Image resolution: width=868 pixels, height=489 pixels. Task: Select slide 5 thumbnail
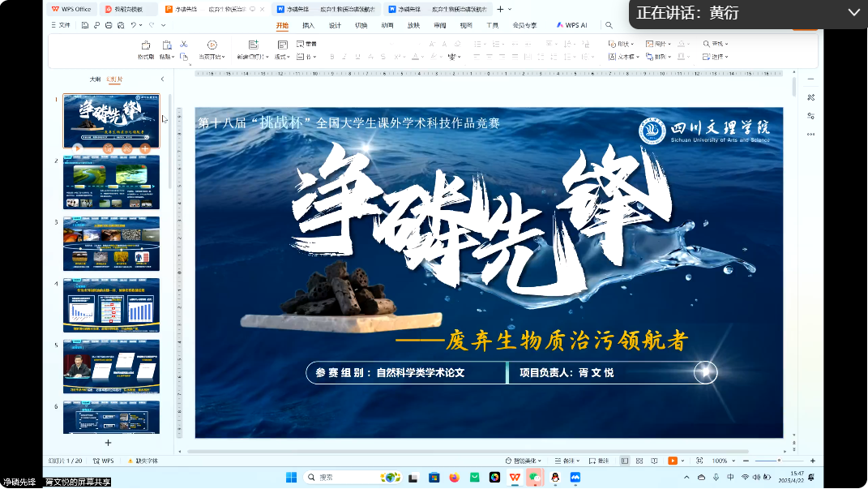[111, 367]
